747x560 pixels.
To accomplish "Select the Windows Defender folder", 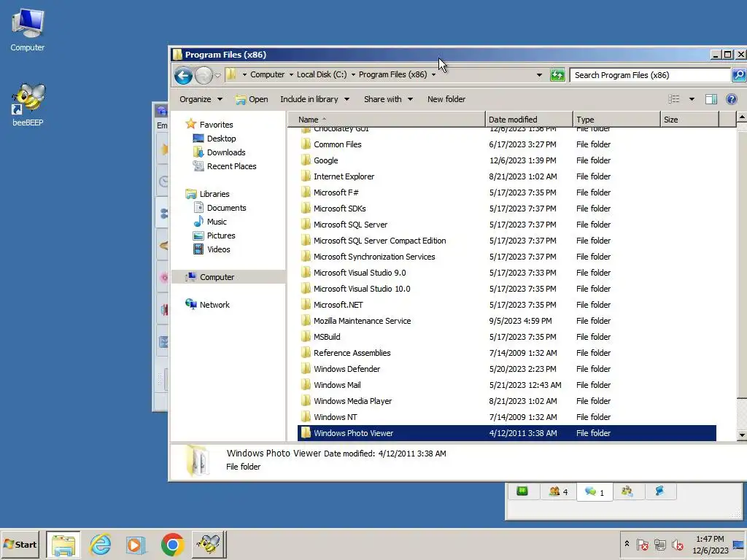I will click(x=347, y=369).
